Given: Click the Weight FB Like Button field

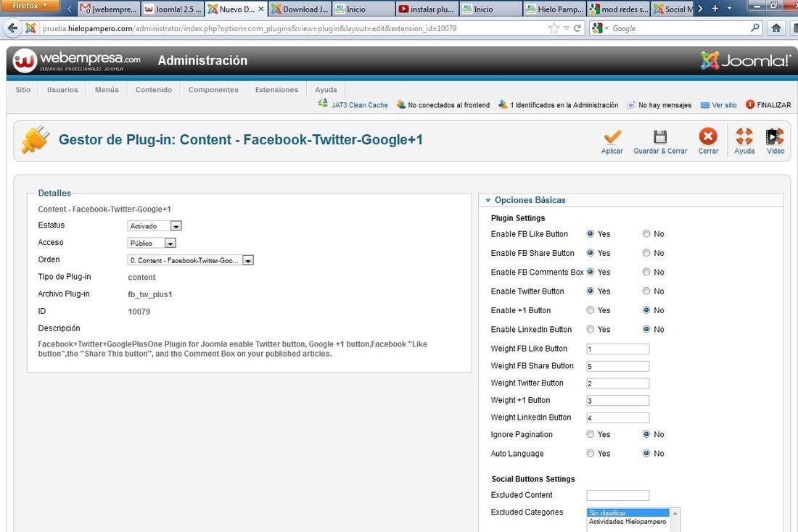Looking at the screenshot, I should 618,349.
